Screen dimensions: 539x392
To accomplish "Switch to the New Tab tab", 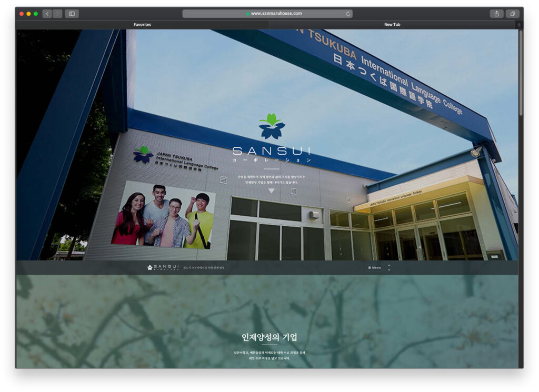I will pos(392,25).
